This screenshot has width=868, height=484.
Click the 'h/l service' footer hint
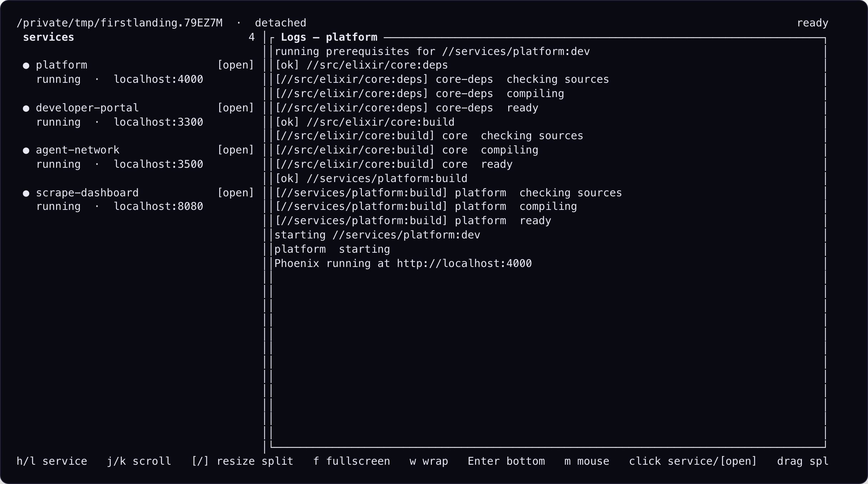[x=52, y=461]
